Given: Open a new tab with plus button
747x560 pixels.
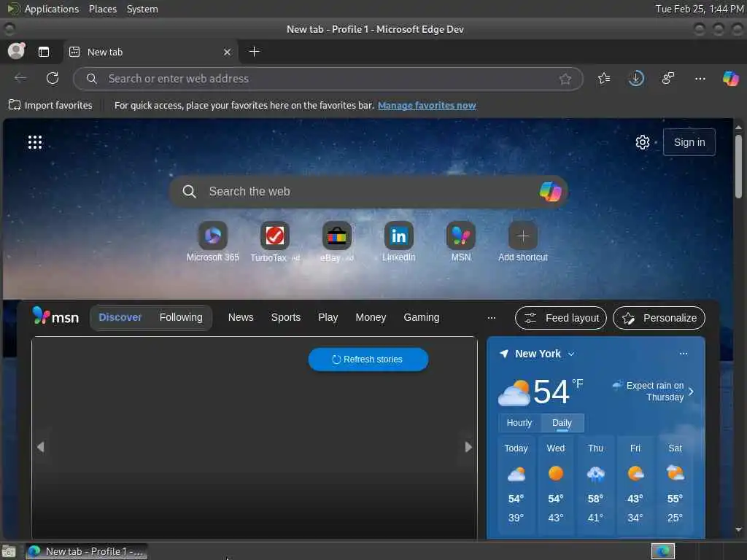Looking at the screenshot, I should click(255, 52).
